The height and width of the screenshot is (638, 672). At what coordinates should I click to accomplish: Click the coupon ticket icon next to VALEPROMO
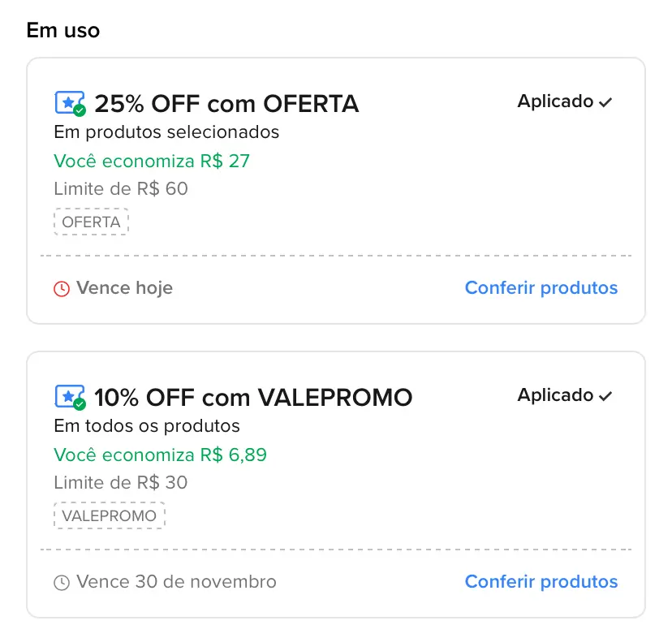(x=67, y=396)
